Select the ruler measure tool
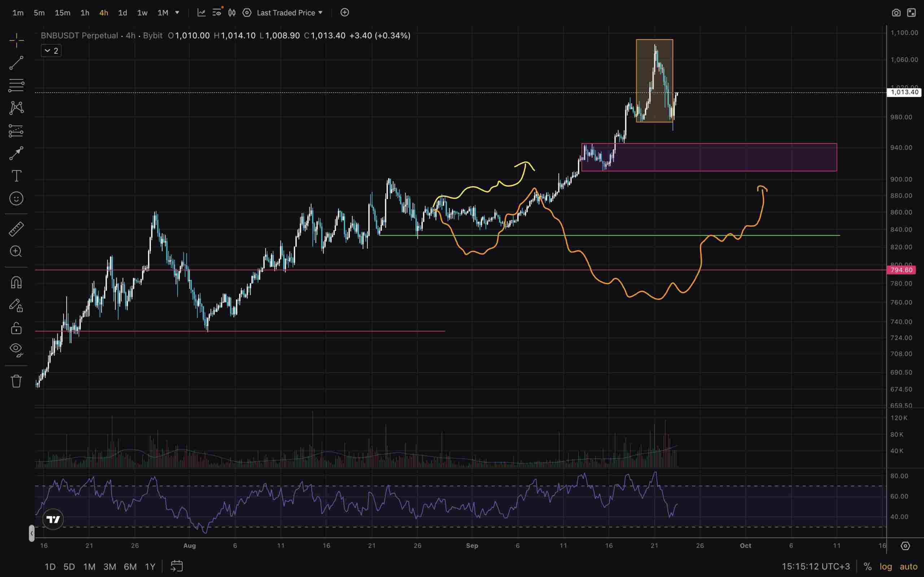 [16, 229]
